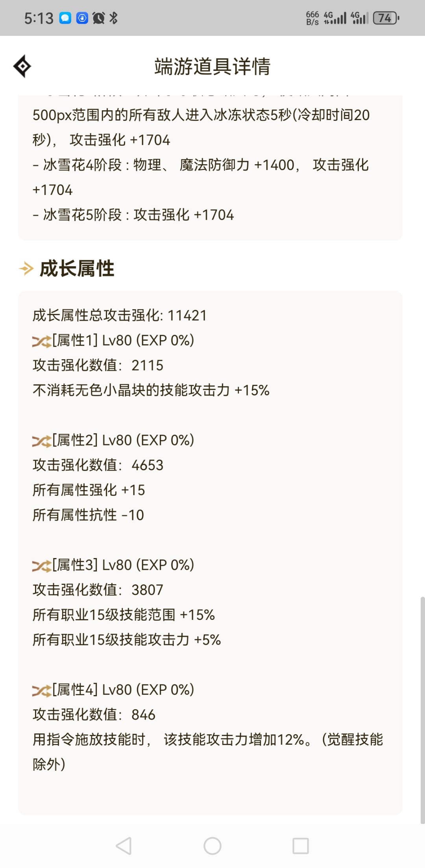
Task: Open recent apps with square button
Action: click(301, 846)
